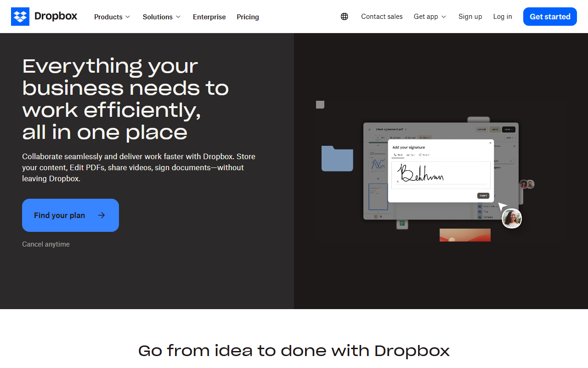588x368 pixels.
Task: Close the Add your signature dialog
Action: (490, 143)
